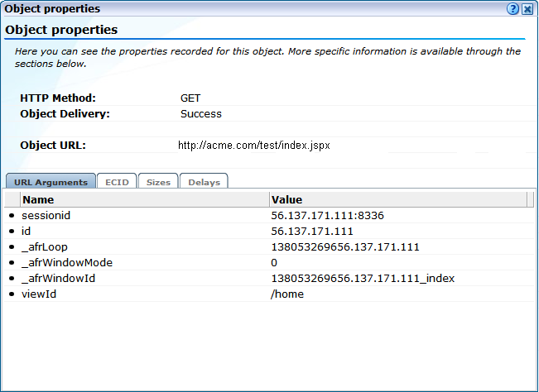
Task: Open the help icon in title bar
Action: [513, 8]
